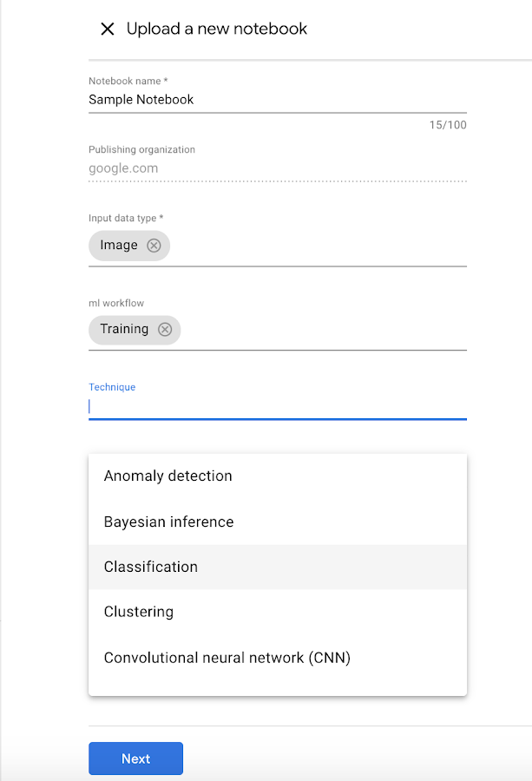This screenshot has width=532, height=781.
Task: Click empty area of Input data type field
Action: point(321,246)
